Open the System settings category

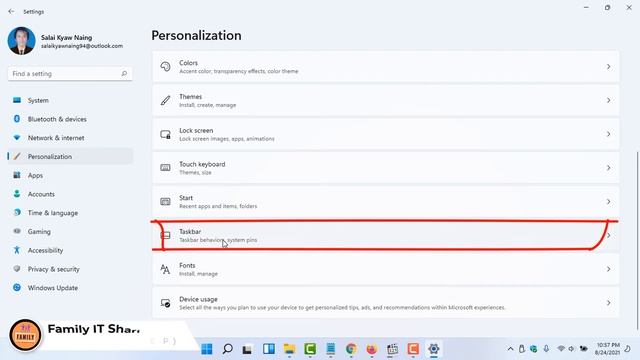pos(70,100)
